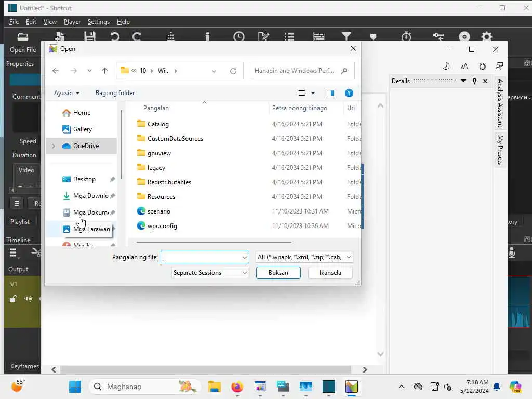Open the Settings menu
Image resolution: width=532 pixels, height=399 pixels.
click(x=98, y=22)
